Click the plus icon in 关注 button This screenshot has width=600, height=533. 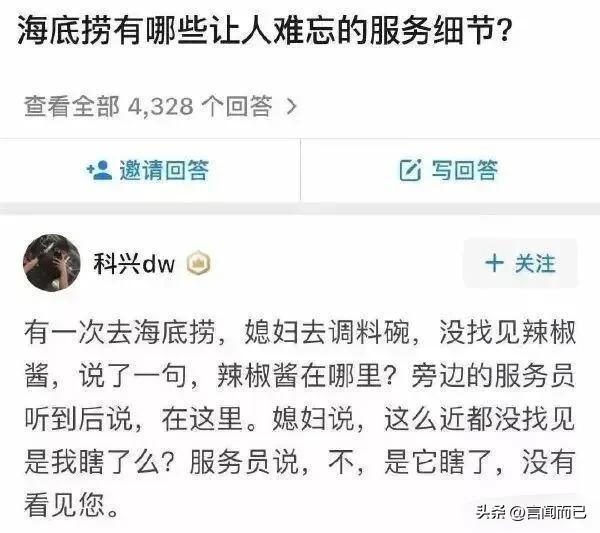pos(494,263)
